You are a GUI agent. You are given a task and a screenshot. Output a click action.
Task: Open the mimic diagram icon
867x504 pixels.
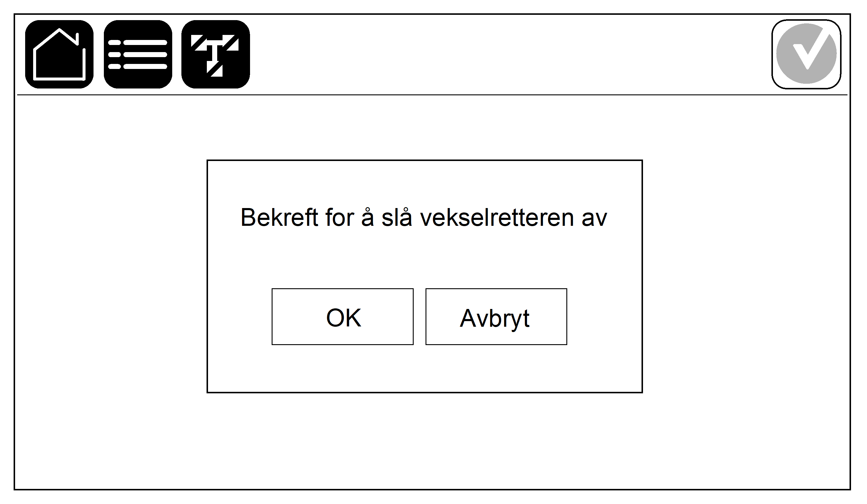216,54
